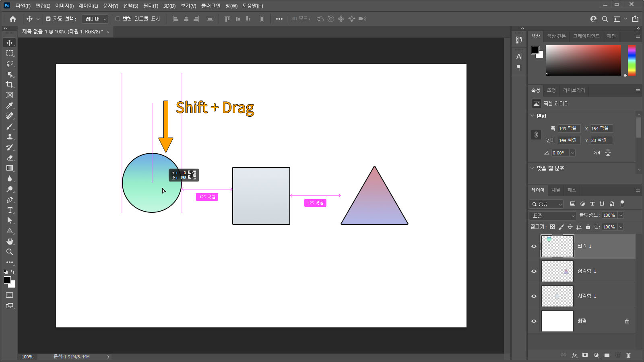The height and width of the screenshot is (362, 644).
Task: Click the add layer mask icon
Action: pos(585,355)
